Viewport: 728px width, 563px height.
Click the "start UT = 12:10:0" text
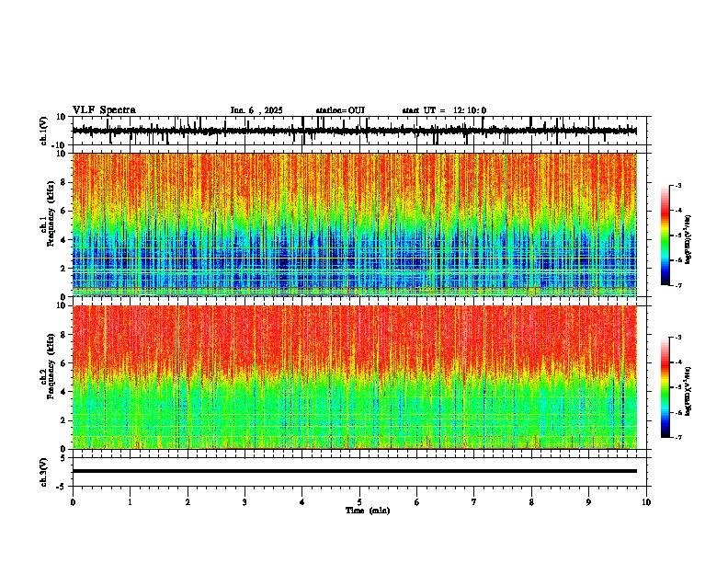point(444,110)
